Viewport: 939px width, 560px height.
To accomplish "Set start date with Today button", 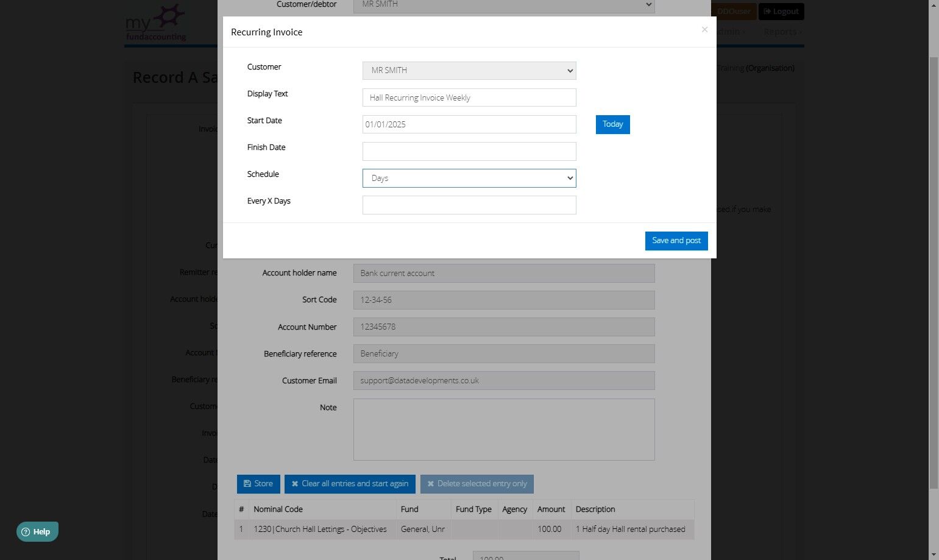I will click(612, 124).
